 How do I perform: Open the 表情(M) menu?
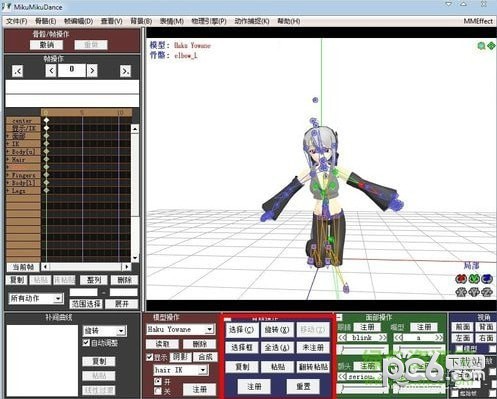pos(172,21)
